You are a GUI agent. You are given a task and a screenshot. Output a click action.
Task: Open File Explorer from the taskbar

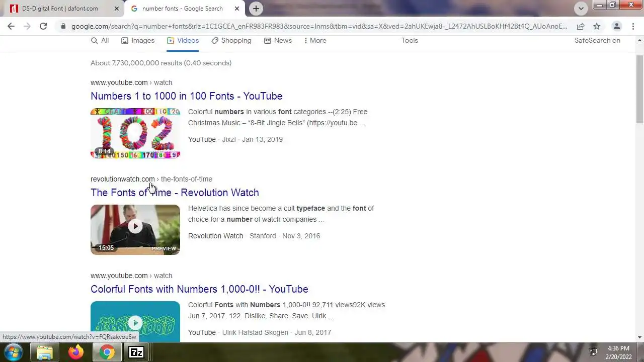(x=45, y=352)
